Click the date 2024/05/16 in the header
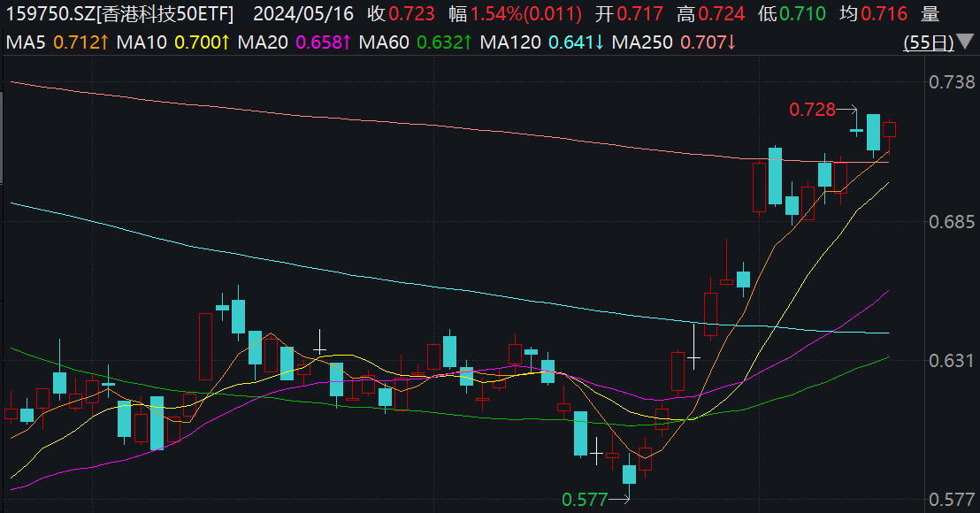 coord(303,14)
